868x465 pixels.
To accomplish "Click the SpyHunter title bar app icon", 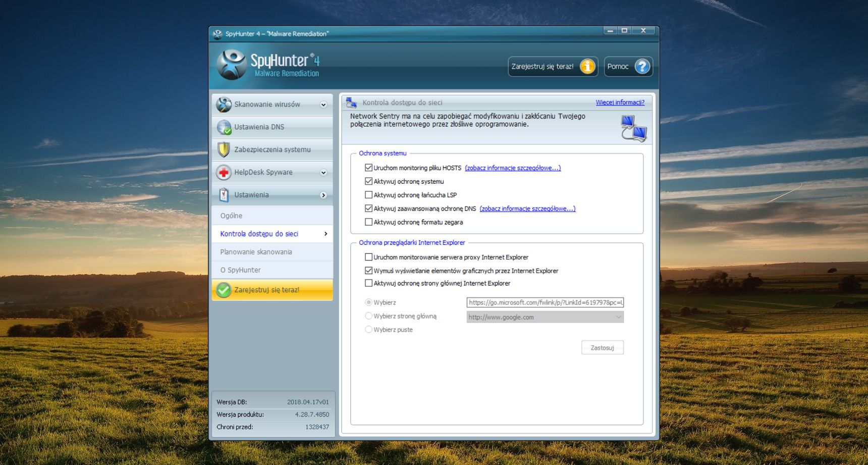I will (x=218, y=34).
